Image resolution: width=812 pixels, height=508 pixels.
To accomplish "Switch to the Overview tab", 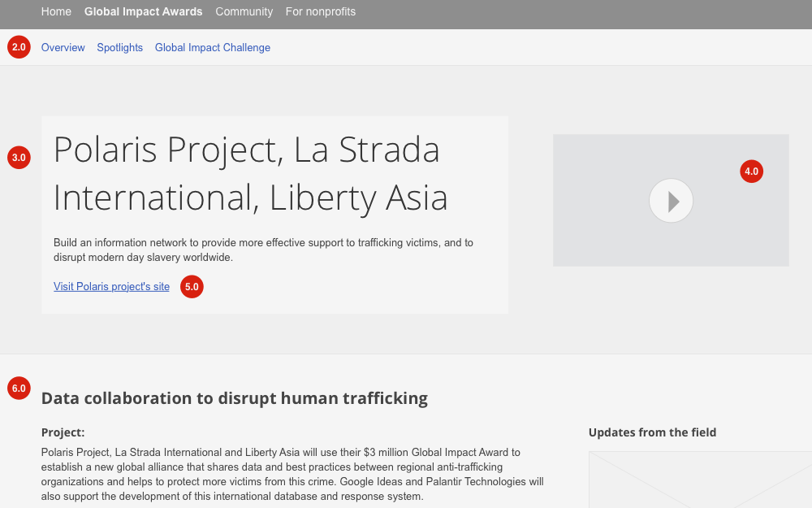I will (63, 47).
